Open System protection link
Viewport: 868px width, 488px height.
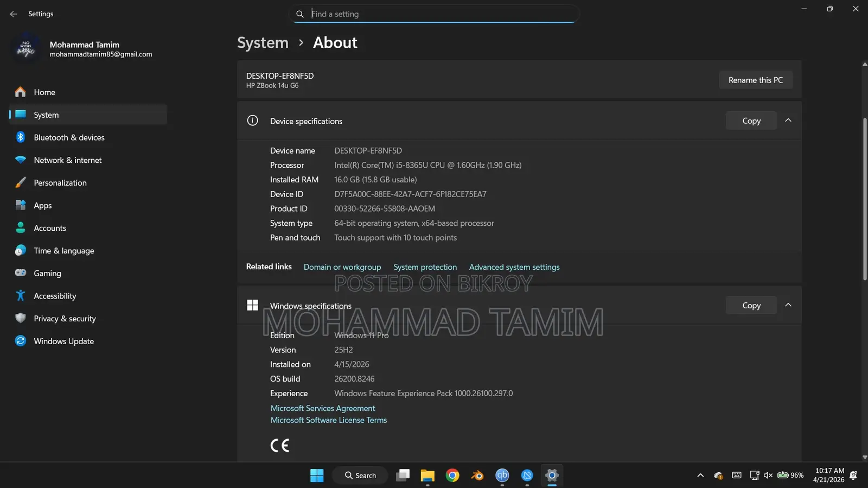point(425,267)
